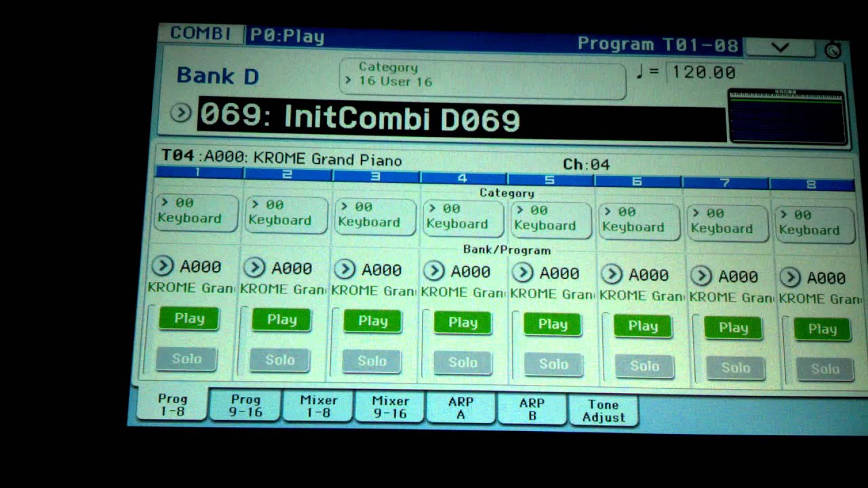Open combination select popup arrow beside 069
This screenshot has width=868, height=488.
[180, 113]
